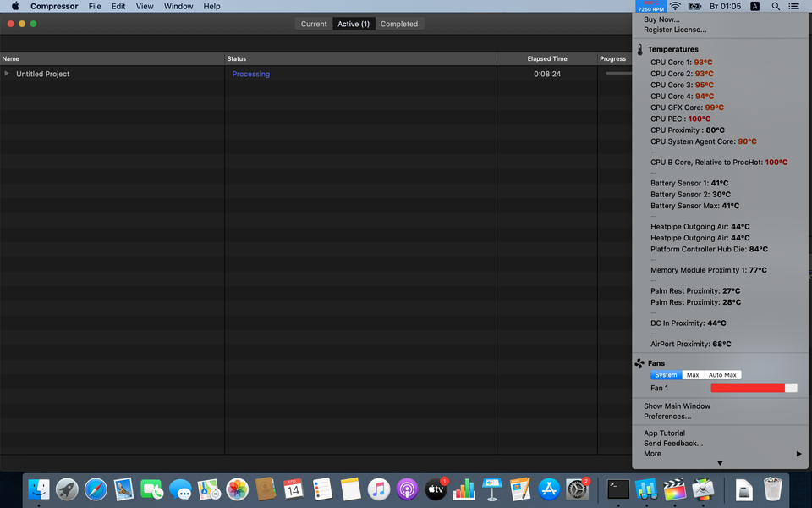812x508 pixels.
Task: Open Wi-Fi status menu
Action: click(x=675, y=6)
